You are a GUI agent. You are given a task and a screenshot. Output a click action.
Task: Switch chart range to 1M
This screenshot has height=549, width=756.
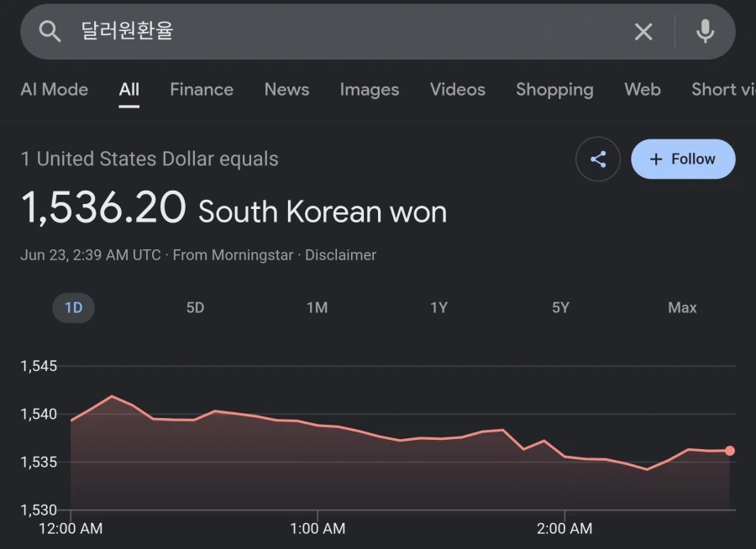pyautogui.click(x=318, y=307)
